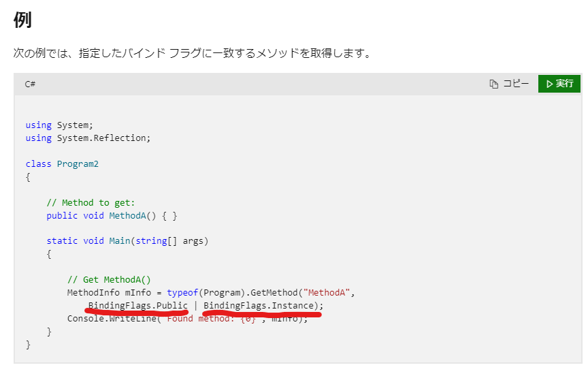The height and width of the screenshot is (378, 588).
Task: Click the 'class Program2' declaration
Action: pyautogui.click(x=62, y=164)
